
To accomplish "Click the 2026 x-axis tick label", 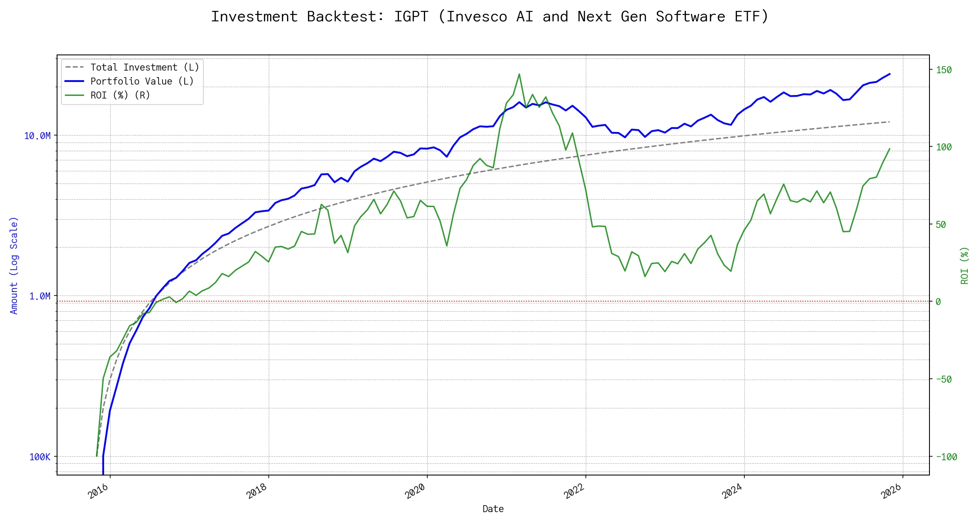I will (x=891, y=491).
